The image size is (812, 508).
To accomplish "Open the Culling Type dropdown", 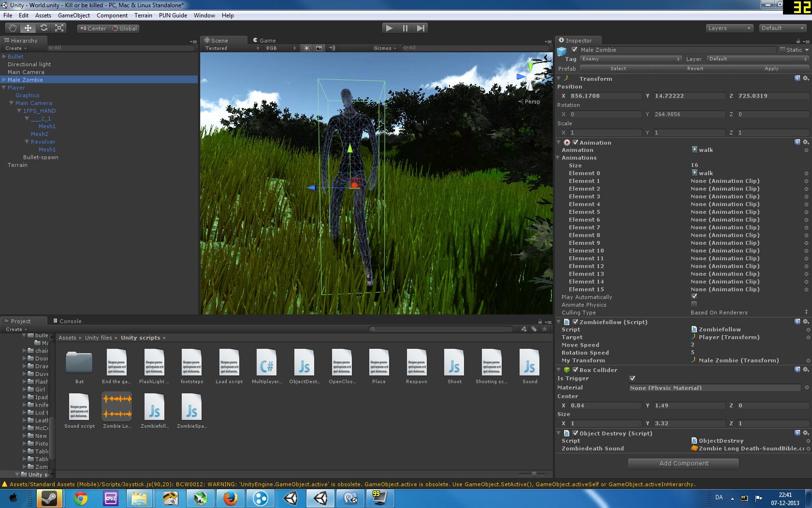I will [749, 313].
